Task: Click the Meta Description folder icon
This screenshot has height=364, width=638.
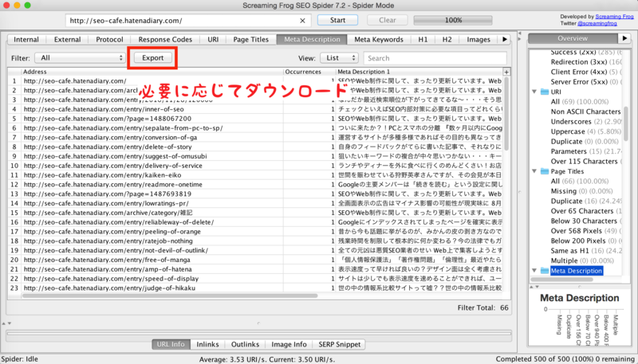Action: click(545, 271)
